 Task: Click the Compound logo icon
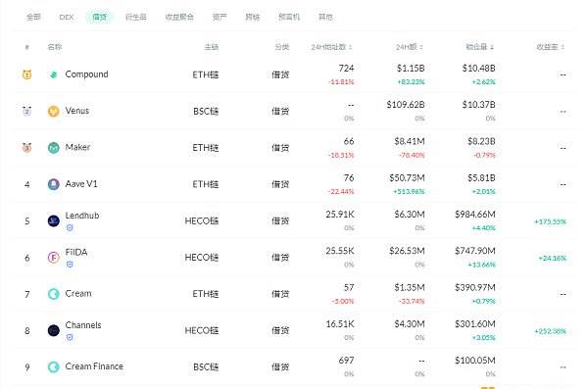[x=54, y=74]
